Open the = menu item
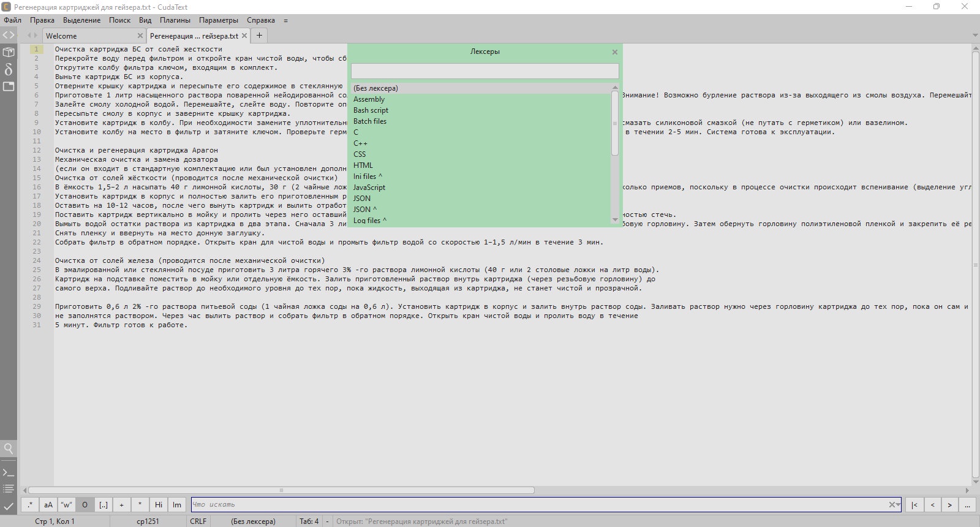The height and width of the screenshot is (527, 980). (285, 20)
